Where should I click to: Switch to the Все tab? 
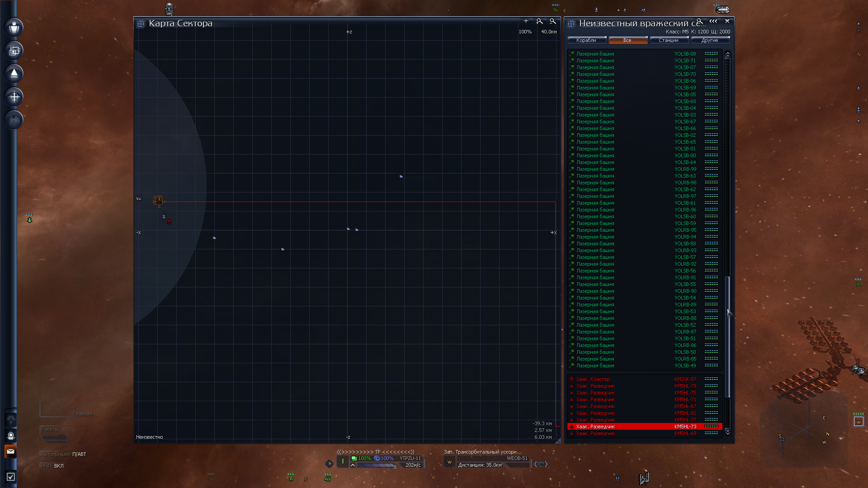[627, 40]
